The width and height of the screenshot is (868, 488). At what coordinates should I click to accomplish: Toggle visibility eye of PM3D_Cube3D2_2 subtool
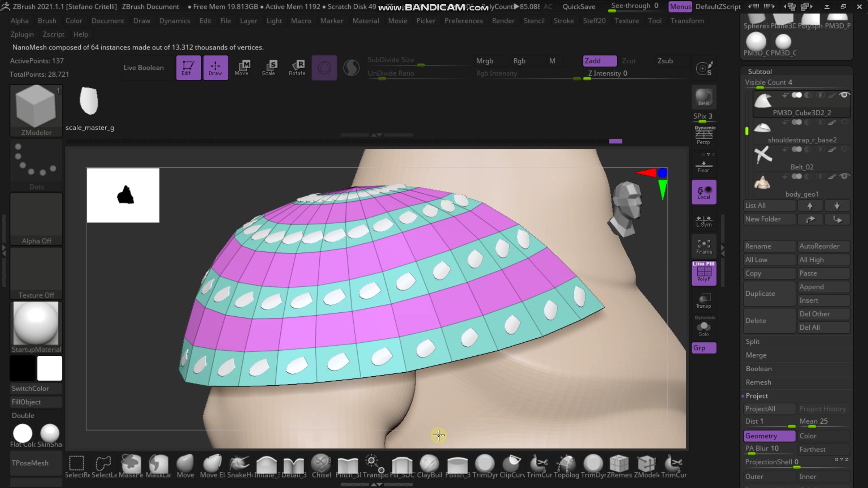tap(844, 95)
